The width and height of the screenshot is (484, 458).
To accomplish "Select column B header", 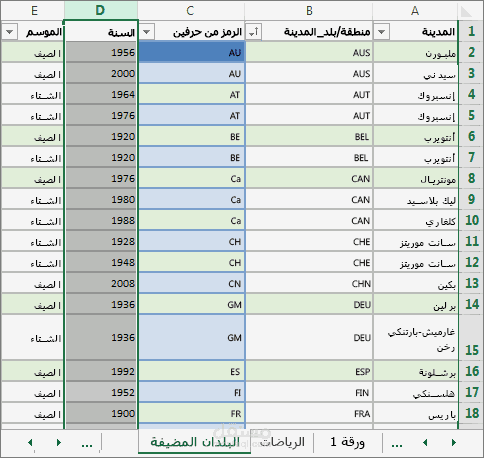I will click(309, 11).
